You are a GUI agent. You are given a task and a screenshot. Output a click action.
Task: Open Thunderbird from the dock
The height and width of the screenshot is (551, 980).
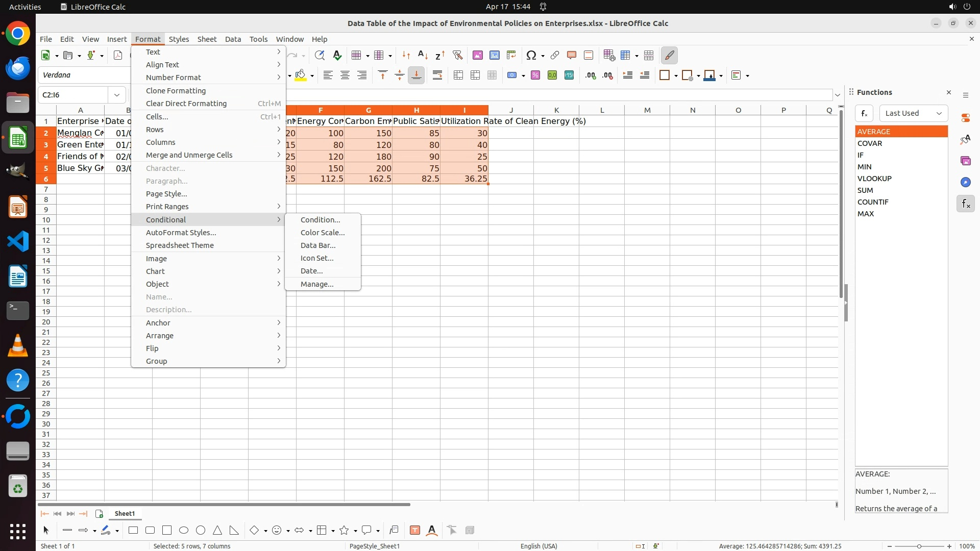[18, 68]
